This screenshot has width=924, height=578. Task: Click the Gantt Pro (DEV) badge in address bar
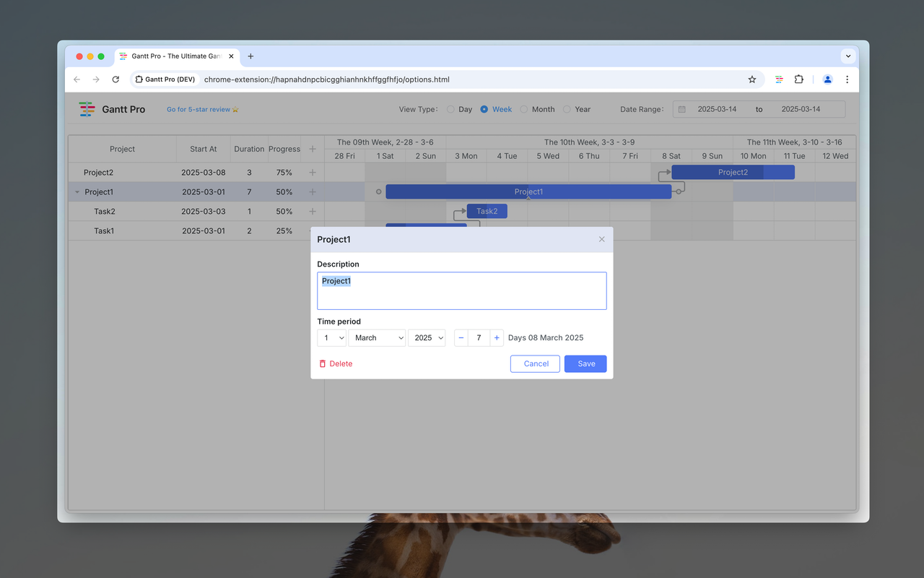(x=165, y=79)
